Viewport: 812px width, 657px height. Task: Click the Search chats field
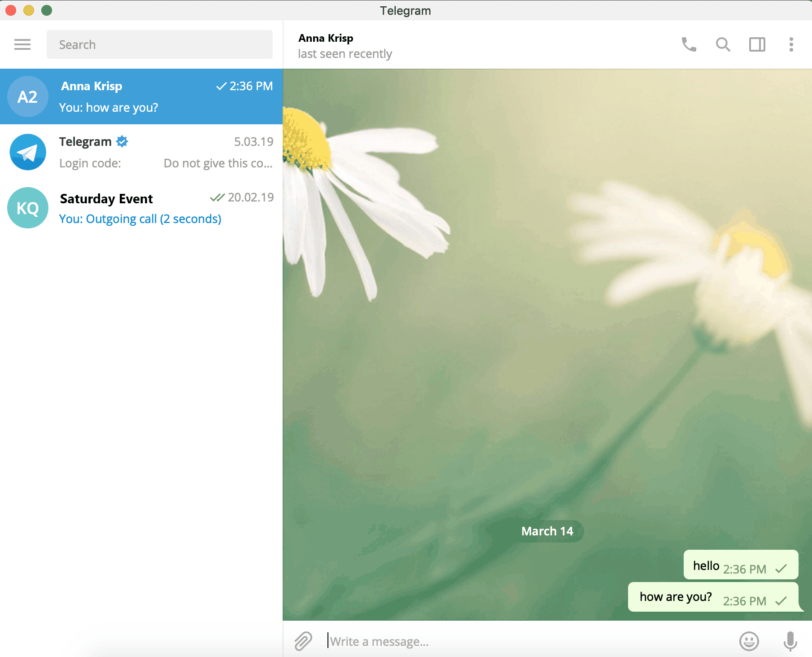tap(159, 44)
